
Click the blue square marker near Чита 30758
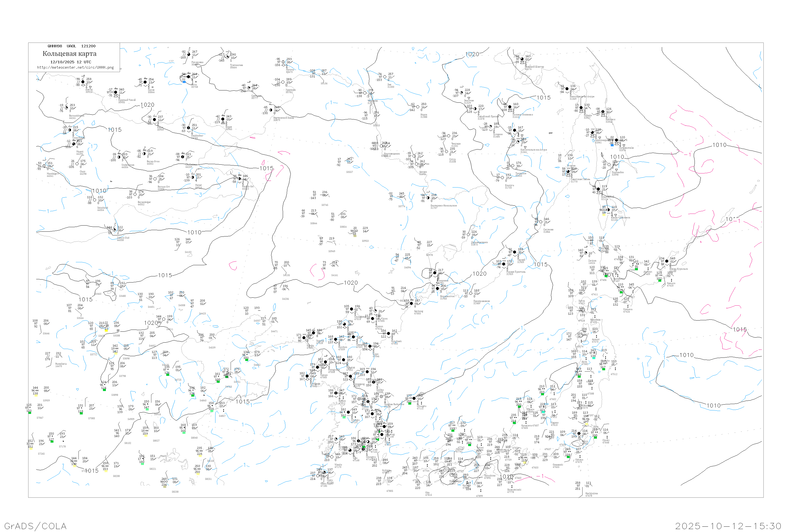(x=184, y=82)
